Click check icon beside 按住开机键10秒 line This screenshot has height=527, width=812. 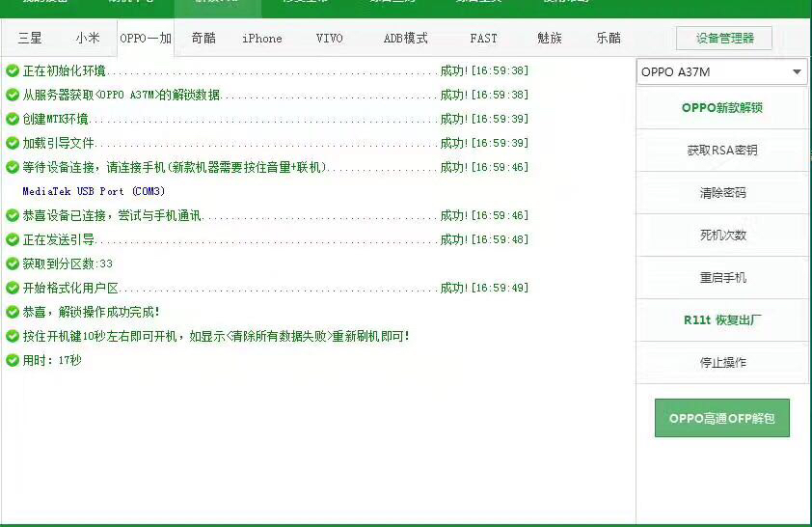point(13,336)
